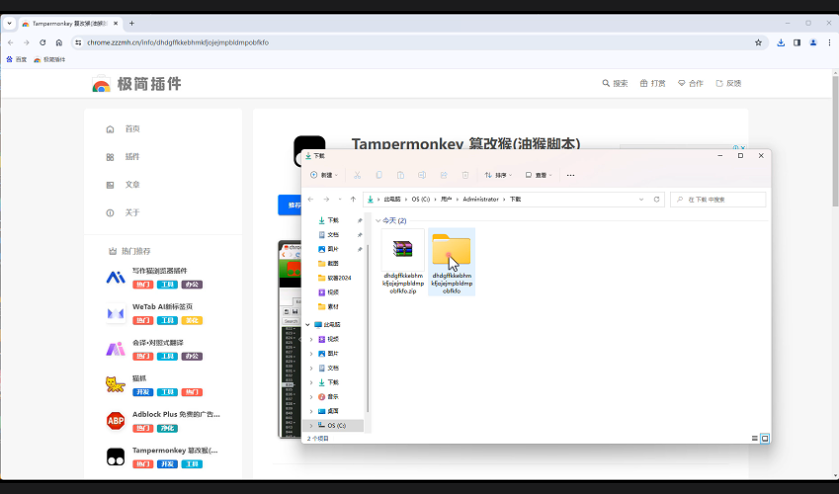
Task: Open Chrome side panel icon
Action: tap(797, 42)
